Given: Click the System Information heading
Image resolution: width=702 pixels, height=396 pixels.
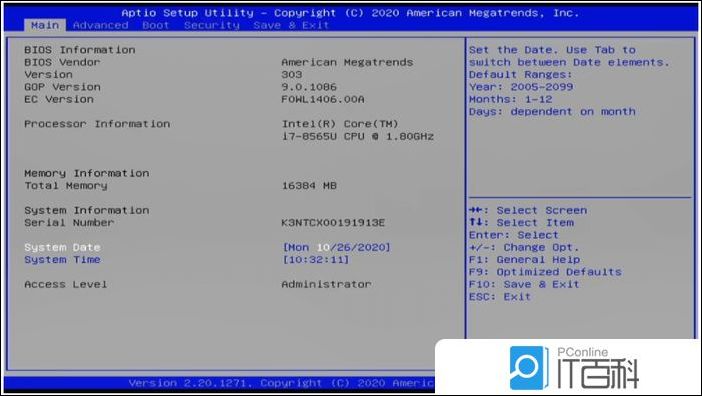Looking at the screenshot, I should 87,210.
